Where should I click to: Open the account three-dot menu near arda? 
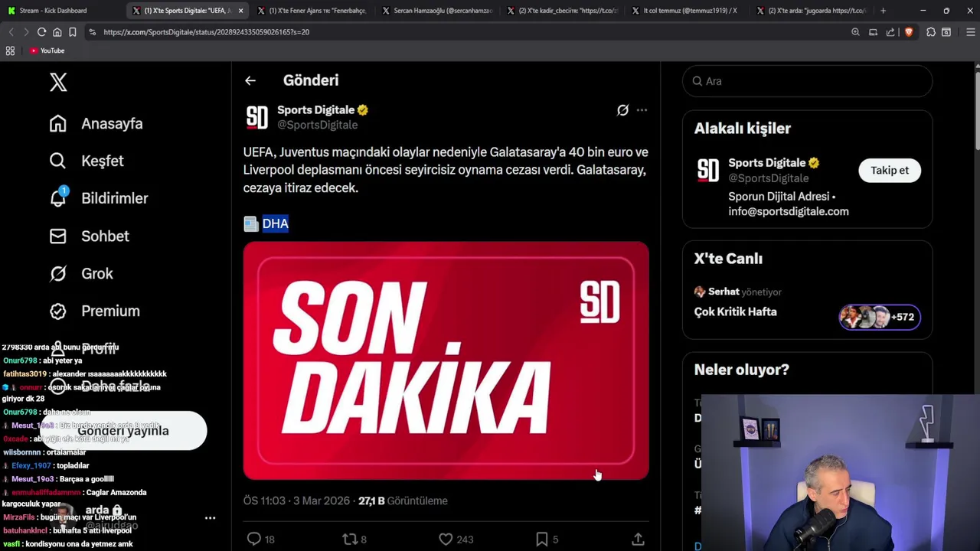(x=210, y=518)
